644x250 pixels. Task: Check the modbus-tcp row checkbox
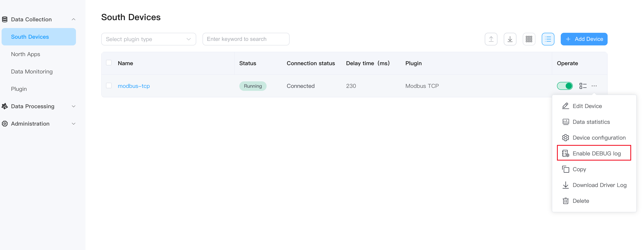coord(109,86)
